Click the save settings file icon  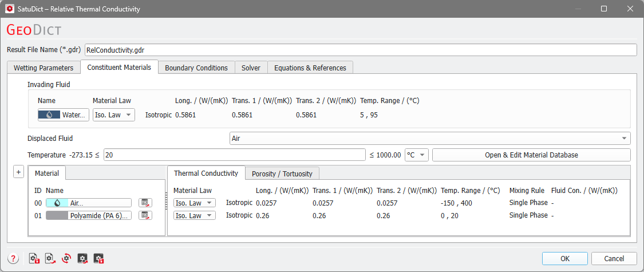pos(34,258)
